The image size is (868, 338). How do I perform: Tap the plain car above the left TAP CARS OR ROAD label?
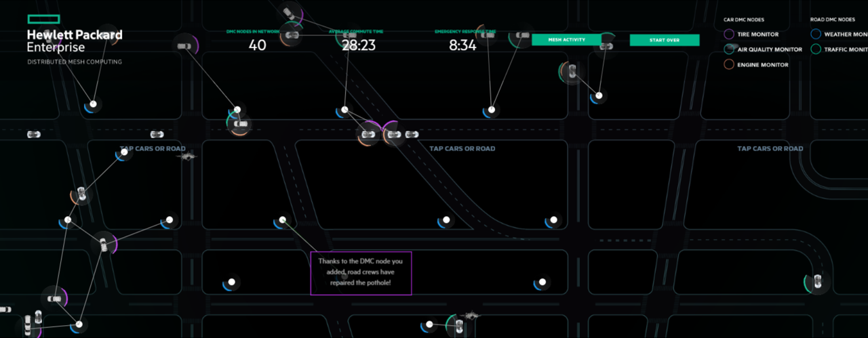click(157, 134)
